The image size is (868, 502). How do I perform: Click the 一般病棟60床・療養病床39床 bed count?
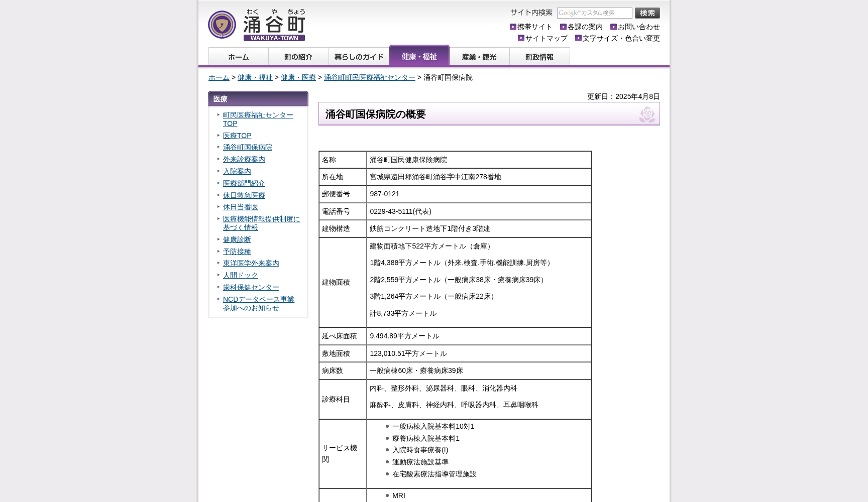point(416,370)
